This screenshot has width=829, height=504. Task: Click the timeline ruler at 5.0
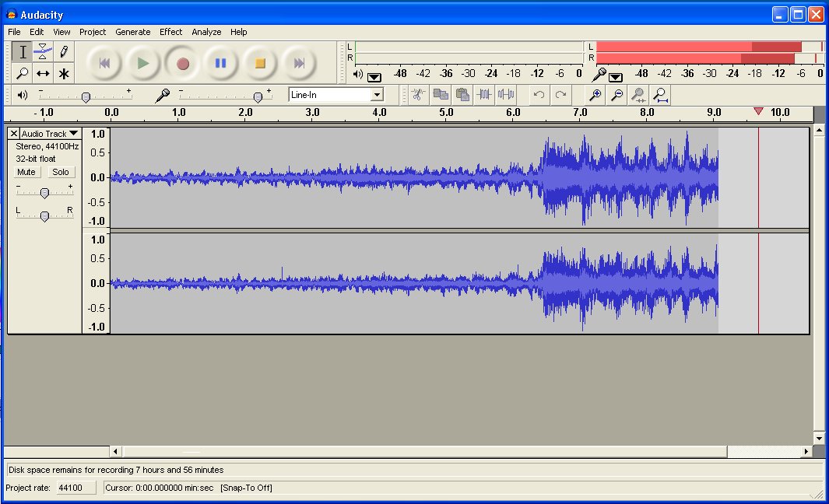[x=446, y=113]
